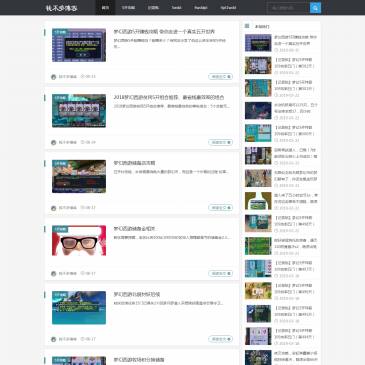Open the second item in the top navigation bar
Screen dimensions: 365x365
(128, 7)
